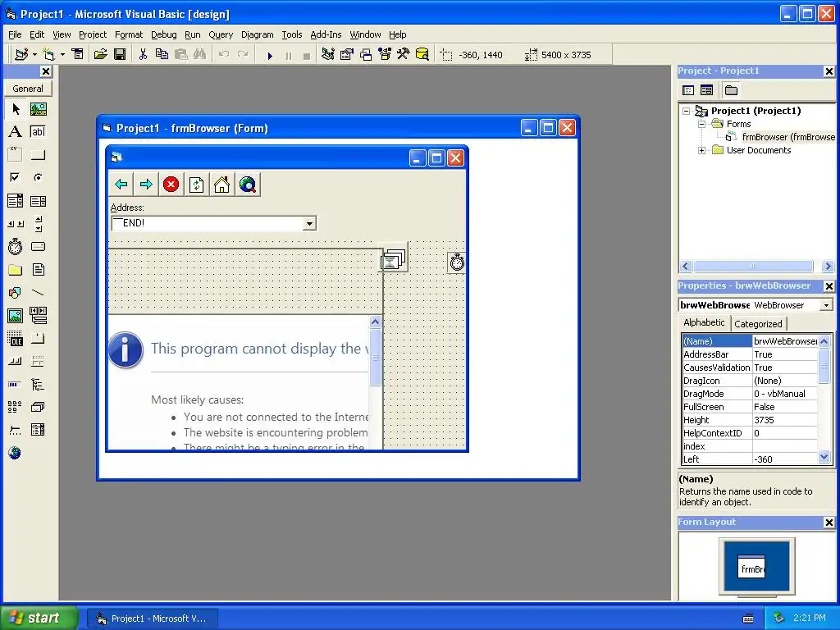Click the Back arrow on the form toolbar
The width and height of the screenshot is (840, 630).
click(121, 185)
